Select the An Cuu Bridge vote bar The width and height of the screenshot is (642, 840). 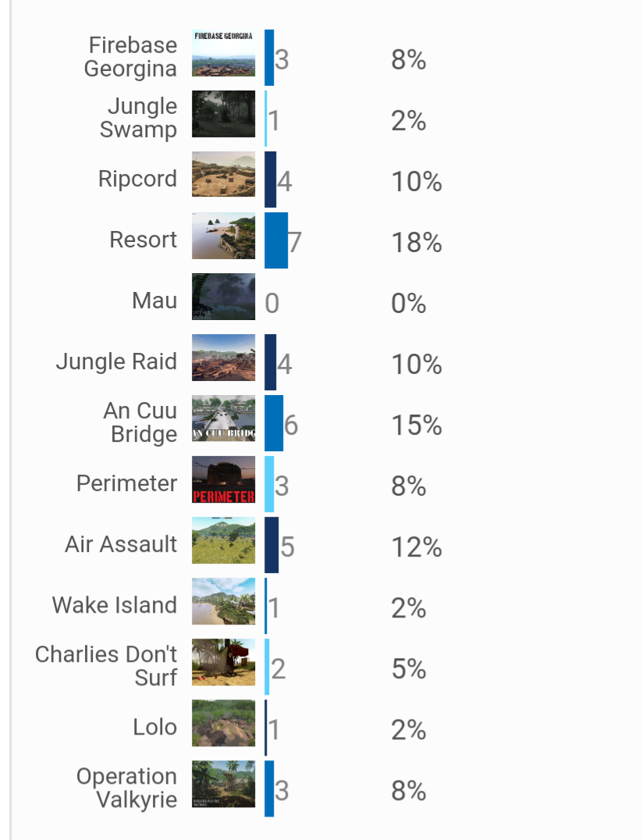[274, 423]
